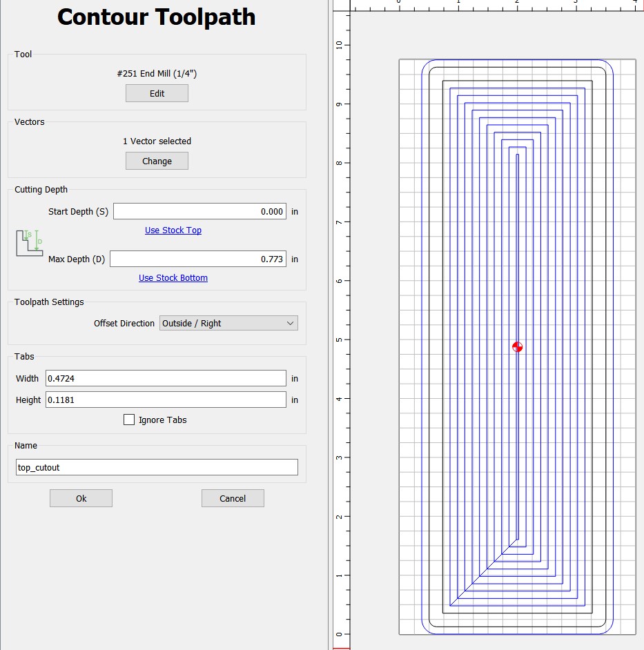Click the #251 End Mill tool label

coord(157,73)
